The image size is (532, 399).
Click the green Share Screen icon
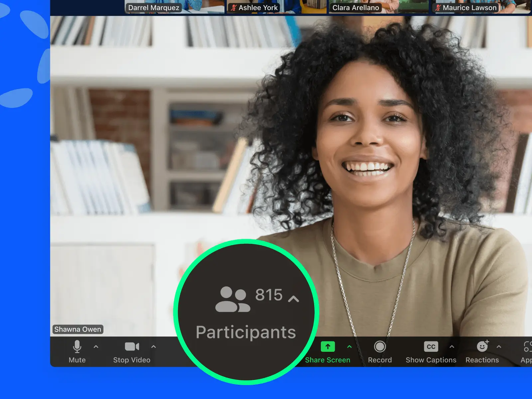click(328, 346)
